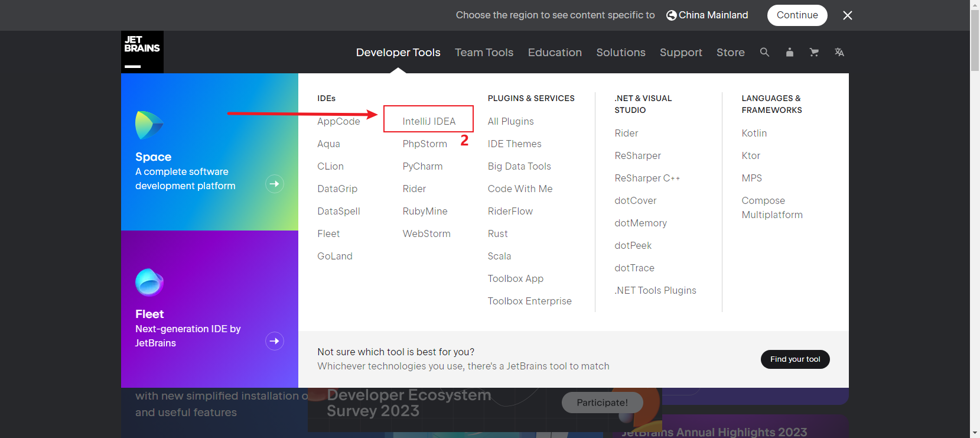980x438 pixels.
Task: Click the arrow button on Space card
Action: [x=275, y=184]
